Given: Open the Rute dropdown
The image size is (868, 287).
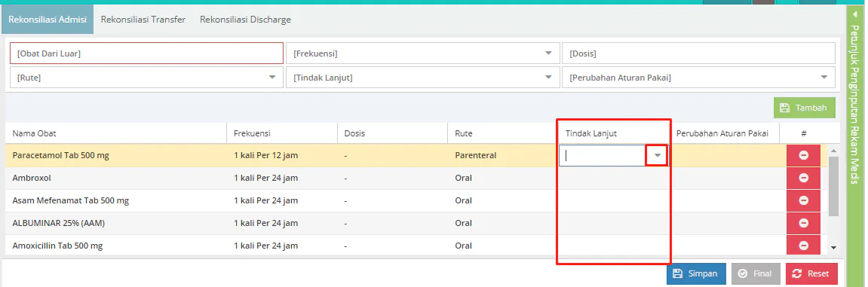Looking at the screenshot, I should [271, 78].
